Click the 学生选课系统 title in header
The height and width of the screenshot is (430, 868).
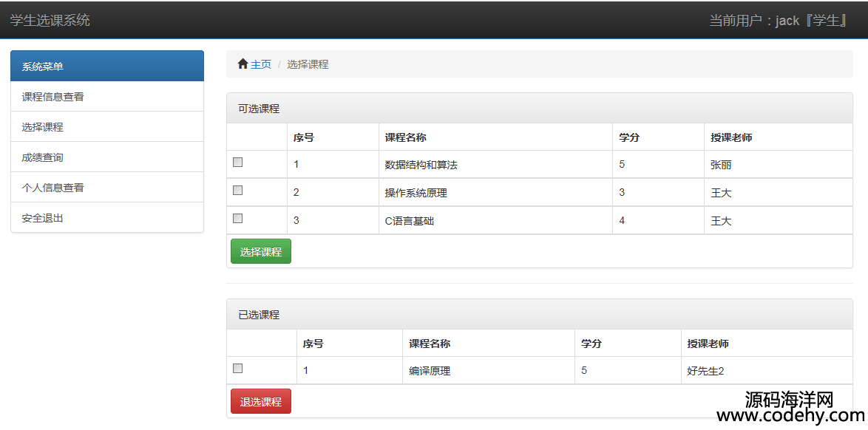(x=50, y=21)
